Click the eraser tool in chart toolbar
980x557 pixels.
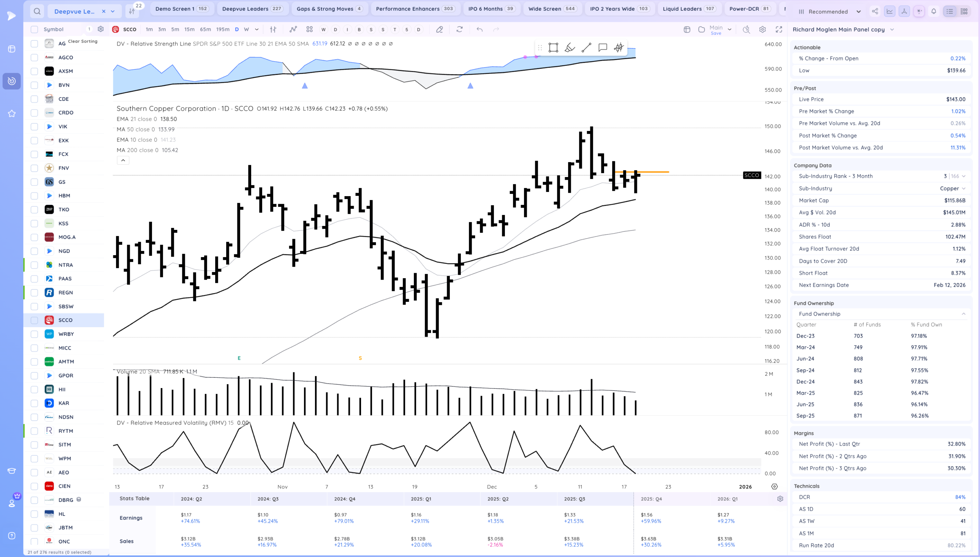439,29
